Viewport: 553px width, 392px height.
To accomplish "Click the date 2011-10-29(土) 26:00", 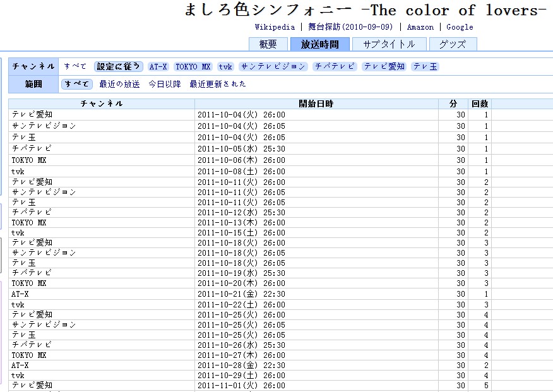I will pyautogui.click(x=241, y=376).
